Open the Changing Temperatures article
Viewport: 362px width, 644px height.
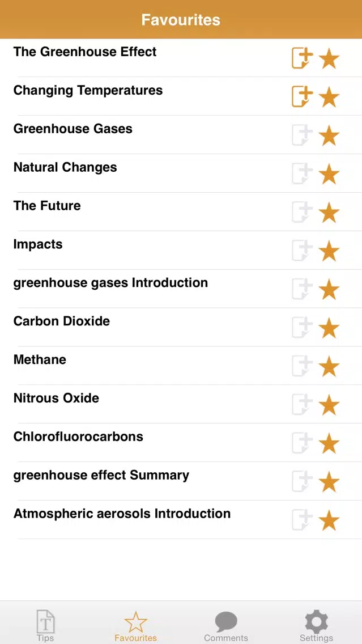[x=88, y=91]
